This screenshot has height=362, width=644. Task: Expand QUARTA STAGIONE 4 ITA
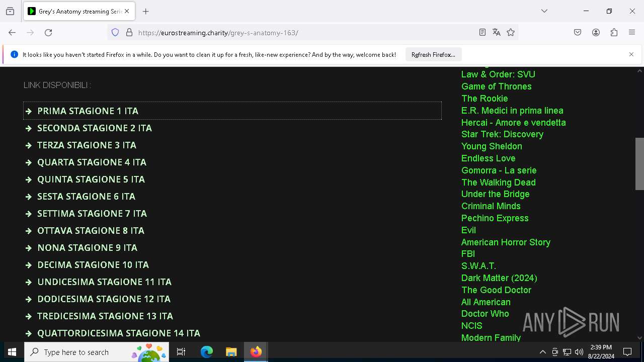(232, 162)
